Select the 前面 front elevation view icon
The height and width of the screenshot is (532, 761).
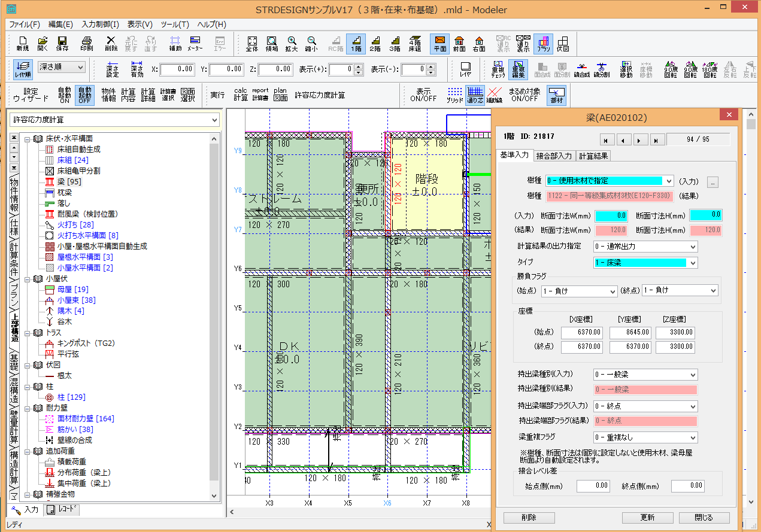click(x=459, y=42)
